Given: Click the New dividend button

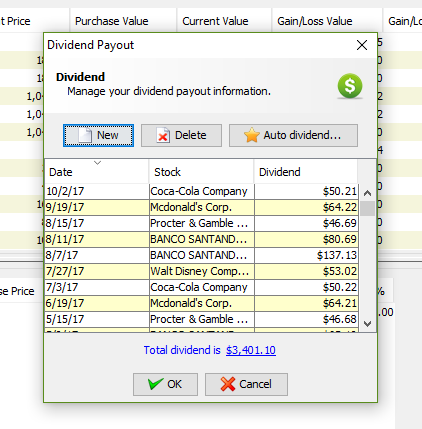Looking at the screenshot, I should pyautogui.click(x=98, y=135).
